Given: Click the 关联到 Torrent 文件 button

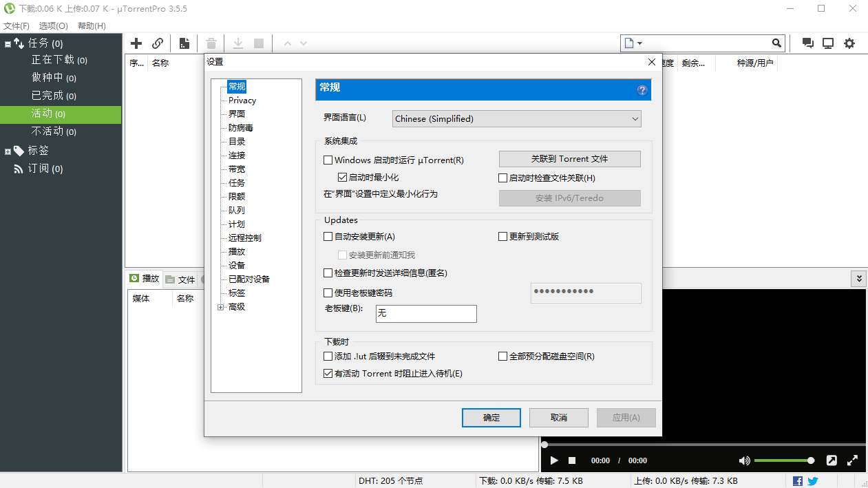Looking at the screenshot, I should pyautogui.click(x=570, y=159).
